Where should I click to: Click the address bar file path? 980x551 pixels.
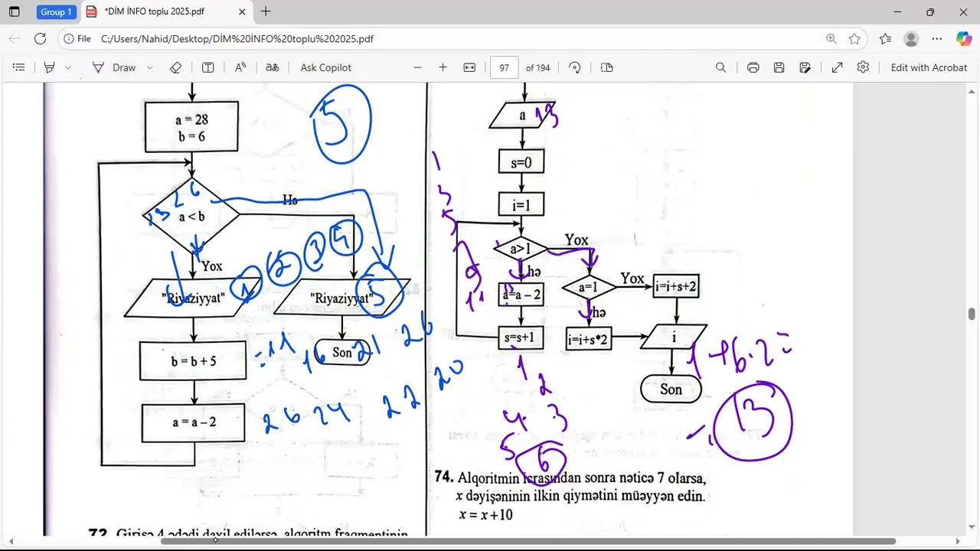[237, 38]
